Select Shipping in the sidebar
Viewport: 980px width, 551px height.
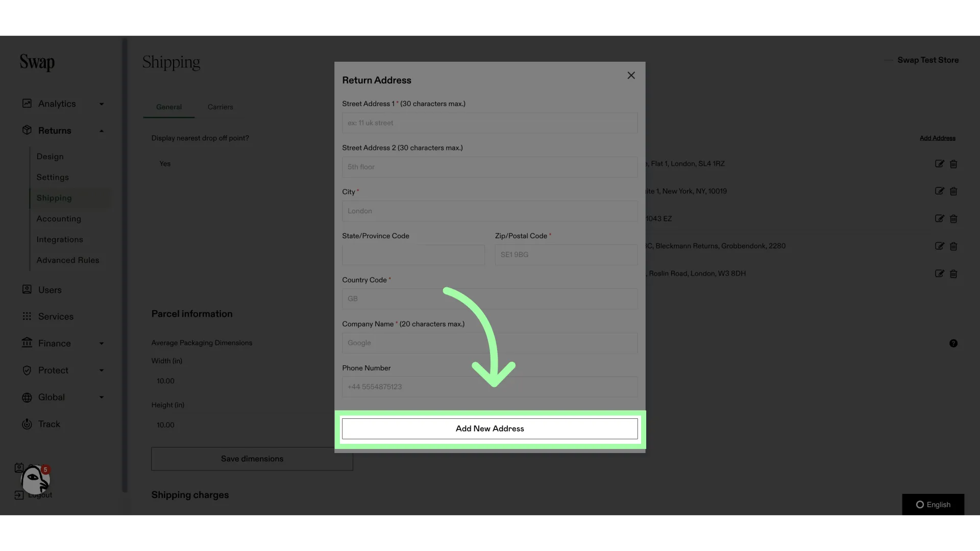tap(54, 198)
